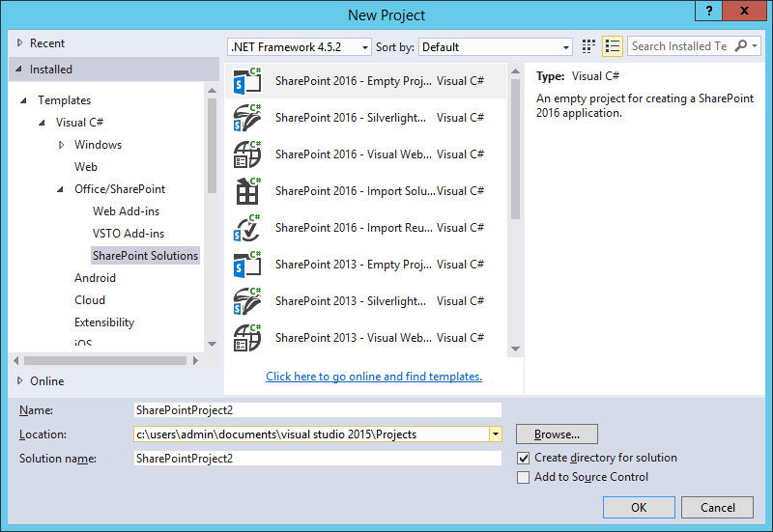Click tree pane horizontal scrollbar right arrow
The image size is (773, 532).
196,360
